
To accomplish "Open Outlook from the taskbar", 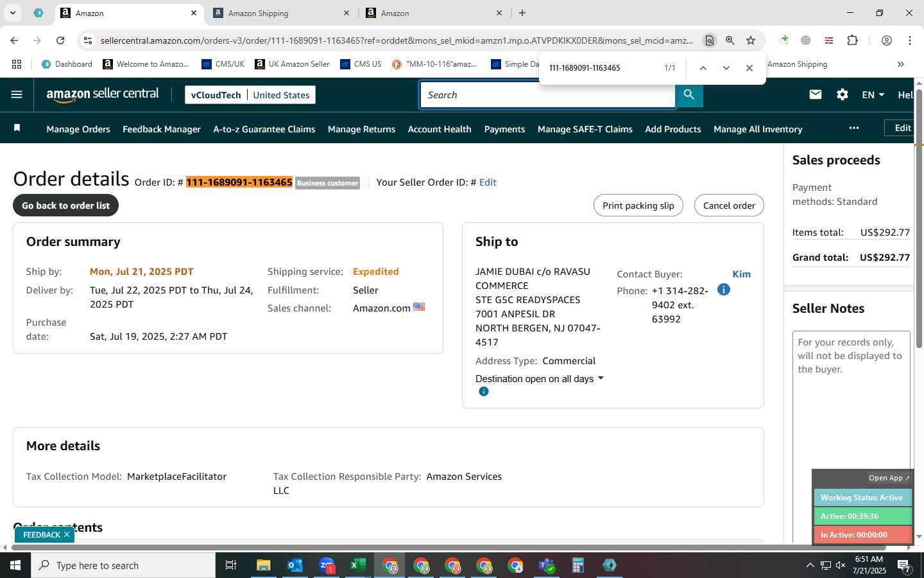I will coord(295,565).
